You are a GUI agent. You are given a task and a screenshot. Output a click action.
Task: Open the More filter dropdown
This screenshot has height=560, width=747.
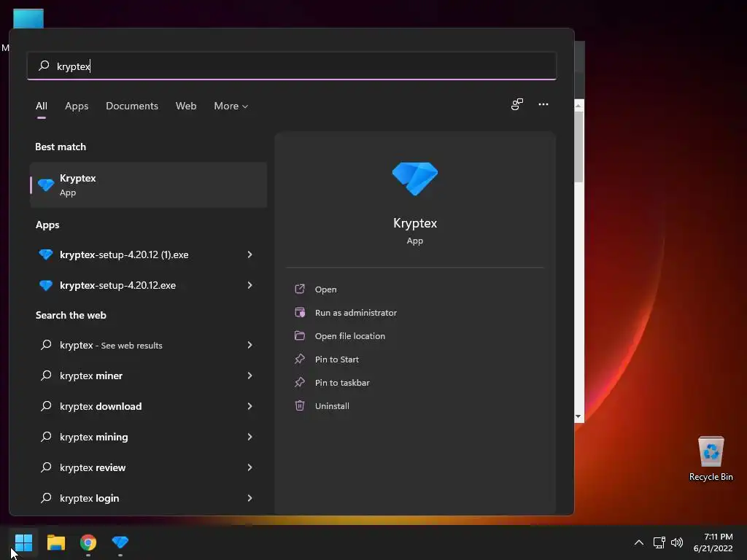tap(231, 106)
